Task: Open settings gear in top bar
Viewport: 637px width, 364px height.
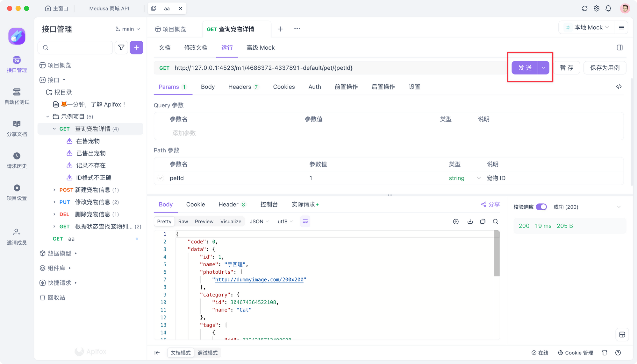Action: point(597,9)
